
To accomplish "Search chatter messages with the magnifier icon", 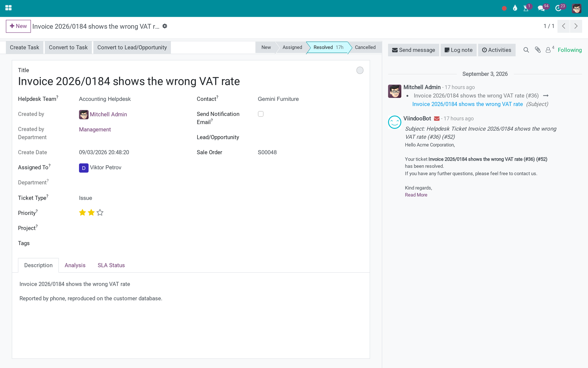I will click(x=526, y=50).
